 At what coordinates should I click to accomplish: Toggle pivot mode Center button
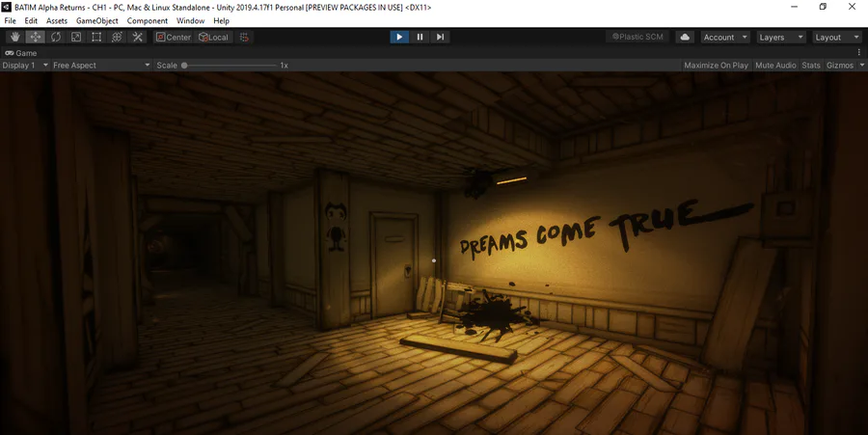[x=173, y=37]
